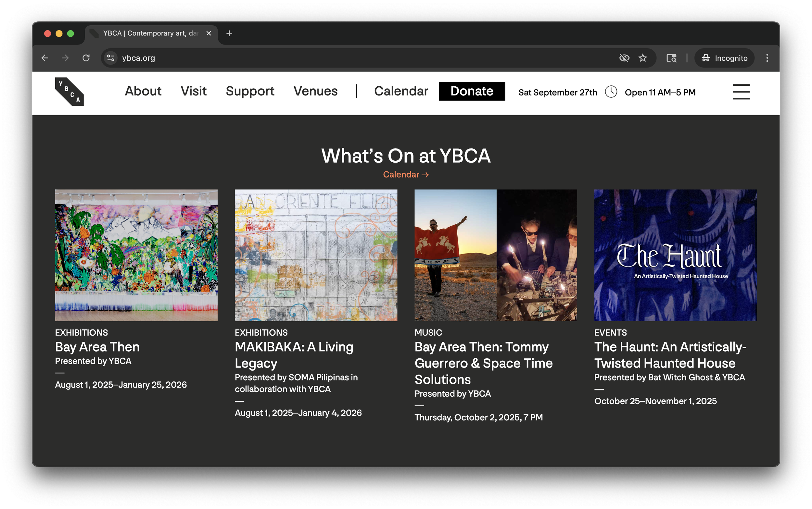
Task: Open Chrome three-dot menu
Action: point(767,58)
